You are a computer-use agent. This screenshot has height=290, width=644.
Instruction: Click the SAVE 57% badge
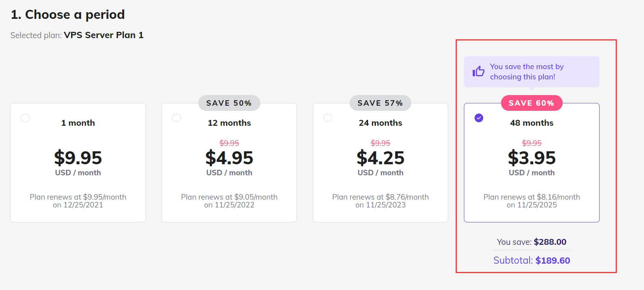(380, 103)
